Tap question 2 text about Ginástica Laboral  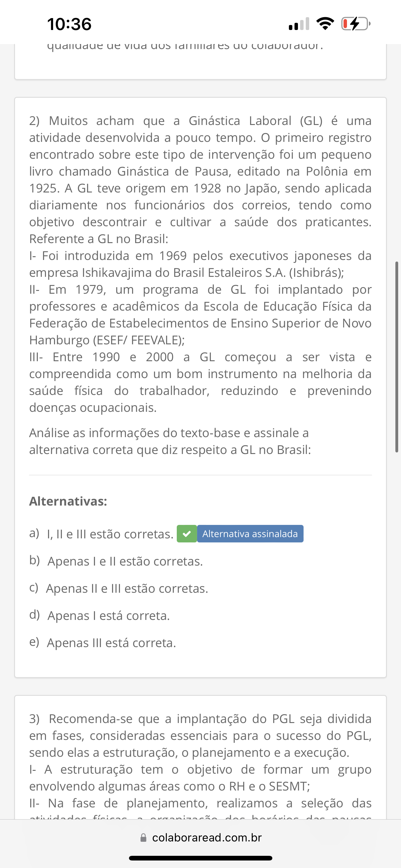200,171
